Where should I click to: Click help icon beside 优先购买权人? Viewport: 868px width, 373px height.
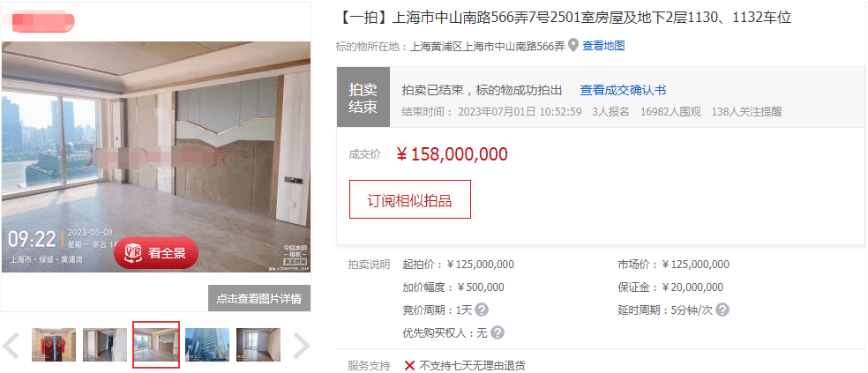coord(498,332)
